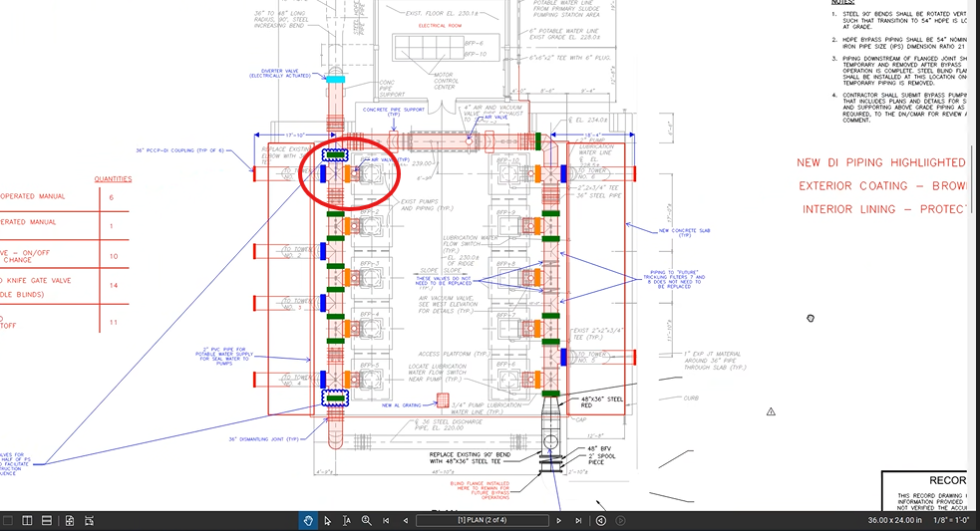Choose the Select Text tool
Viewport: 980px width, 531px height.
pyautogui.click(x=347, y=520)
